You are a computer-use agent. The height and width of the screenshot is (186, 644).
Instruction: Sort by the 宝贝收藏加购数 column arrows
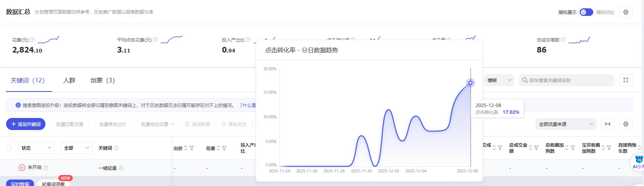point(603,148)
